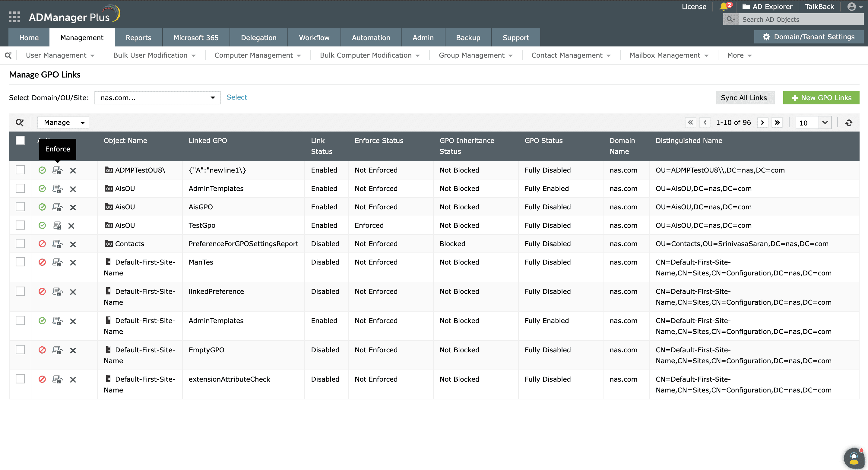868x470 pixels.
Task: Click the edit icon for ADMPTestOU8 row
Action: [57, 170]
